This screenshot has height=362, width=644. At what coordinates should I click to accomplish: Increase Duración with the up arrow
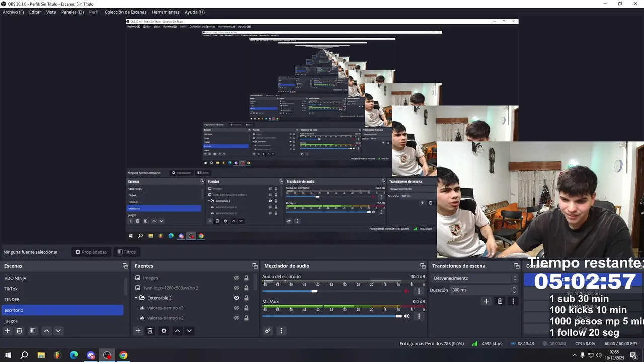(x=514, y=288)
